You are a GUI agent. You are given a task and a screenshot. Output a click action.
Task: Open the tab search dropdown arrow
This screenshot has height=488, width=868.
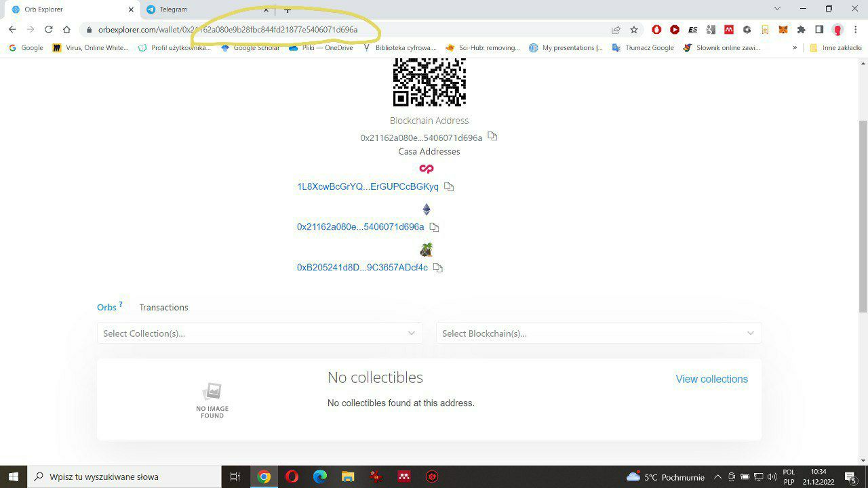tap(777, 9)
